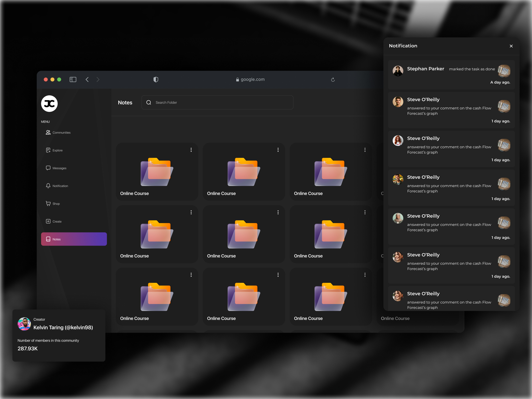
Task: Click the Create plus icon
Action: (48, 221)
